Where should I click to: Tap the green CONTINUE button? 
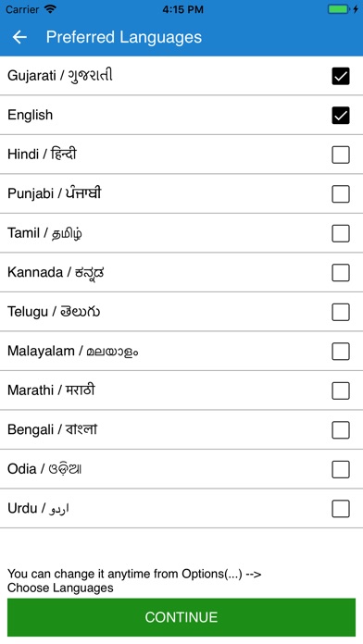pyautogui.click(x=181, y=617)
